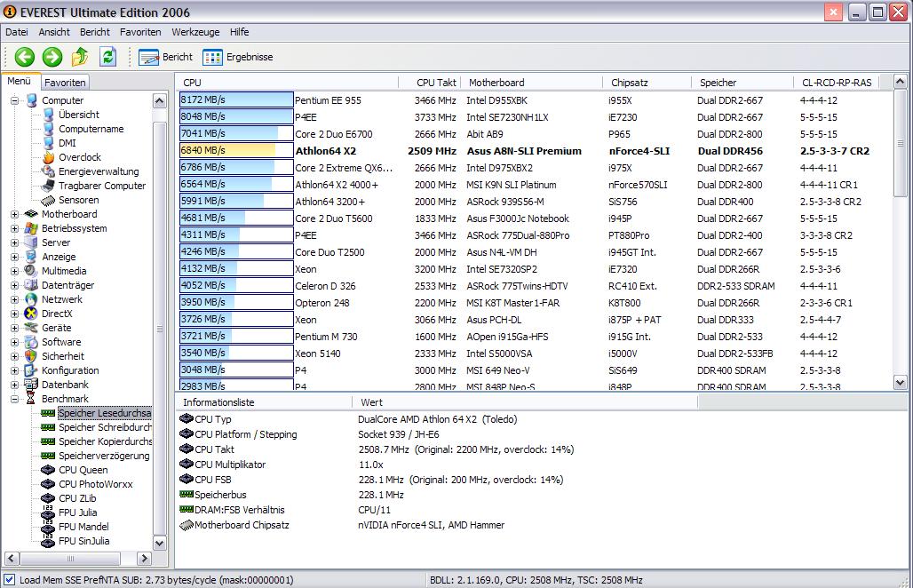Open the Datei menu
Image resolution: width=913 pixels, height=588 pixels.
[17, 32]
